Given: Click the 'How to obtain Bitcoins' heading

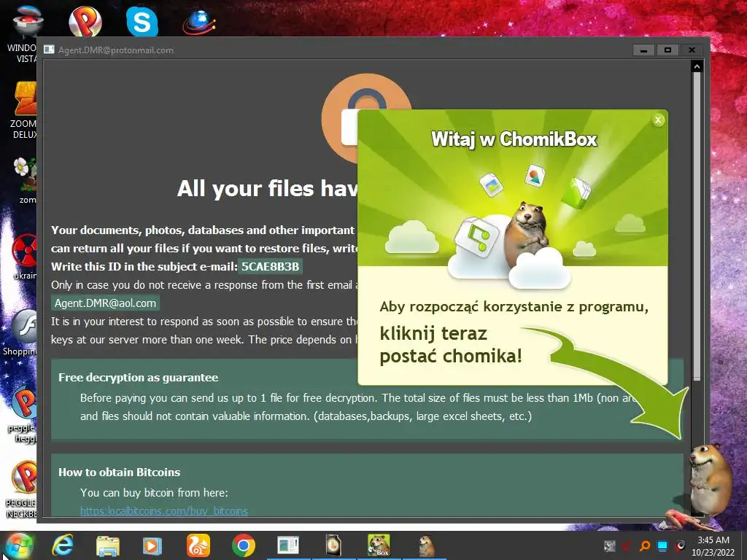Looking at the screenshot, I should tap(119, 472).
